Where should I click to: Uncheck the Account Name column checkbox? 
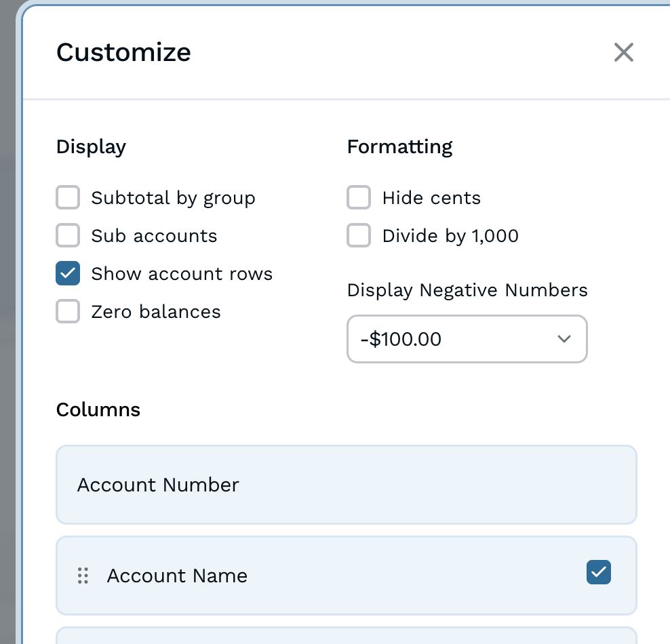(598, 572)
